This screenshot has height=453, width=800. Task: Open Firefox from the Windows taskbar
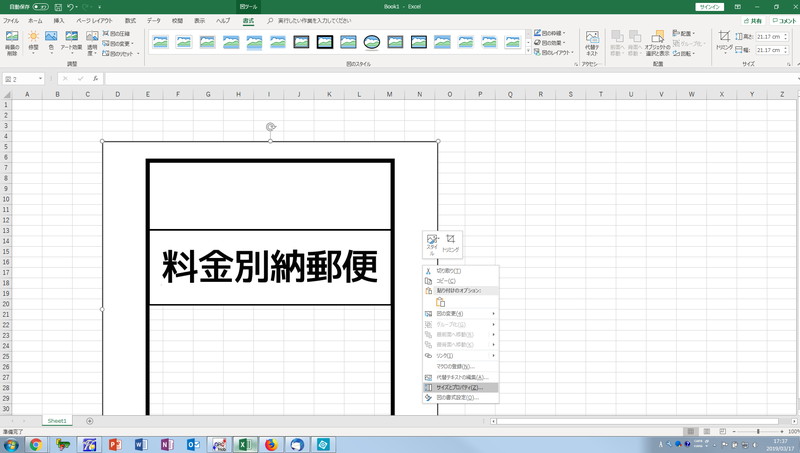click(271, 445)
